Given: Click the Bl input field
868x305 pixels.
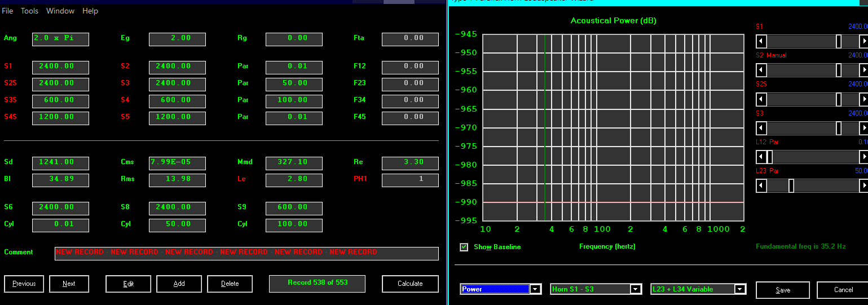Looking at the screenshot, I should click(60, 180).
